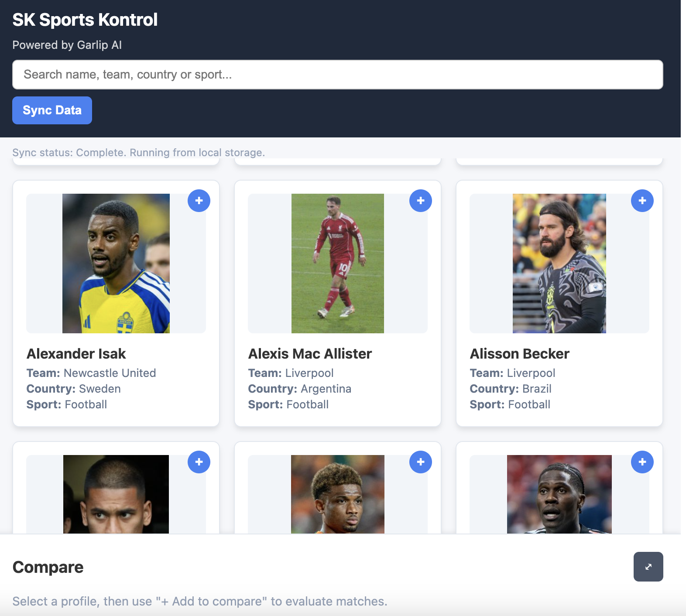Open Alisson Becker's photo

(559, 264)
